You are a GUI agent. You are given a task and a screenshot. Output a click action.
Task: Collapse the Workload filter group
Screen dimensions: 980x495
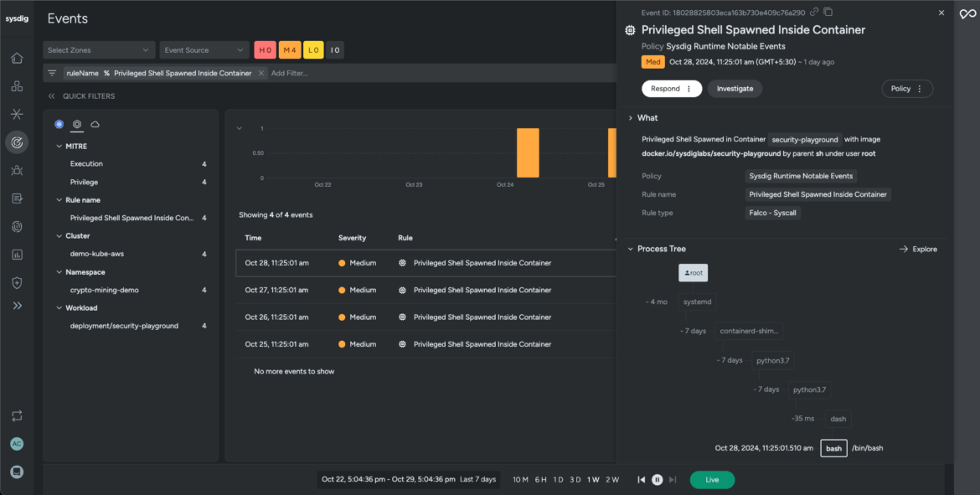coord(59,308)
